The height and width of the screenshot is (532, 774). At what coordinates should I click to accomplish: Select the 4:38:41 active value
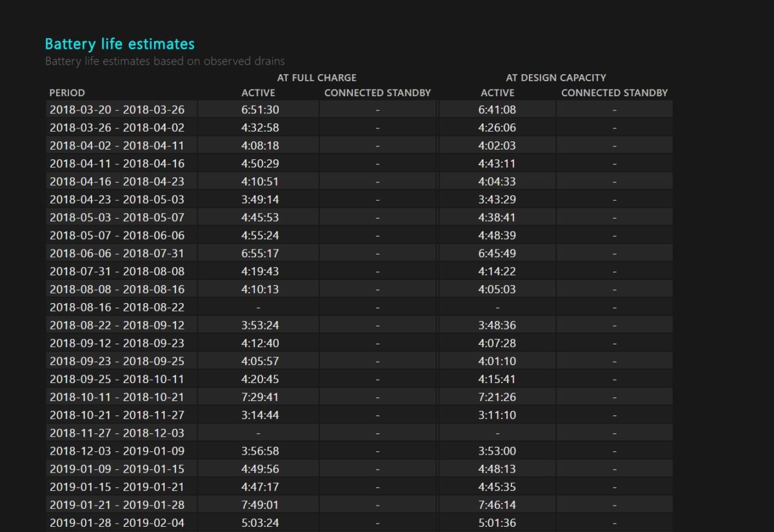point(497,217)
